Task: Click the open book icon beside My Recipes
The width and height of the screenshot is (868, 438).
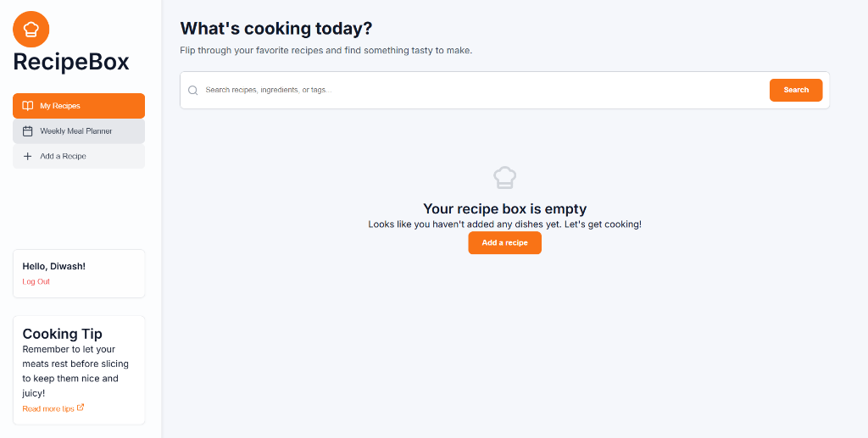Action: point(28,106)
